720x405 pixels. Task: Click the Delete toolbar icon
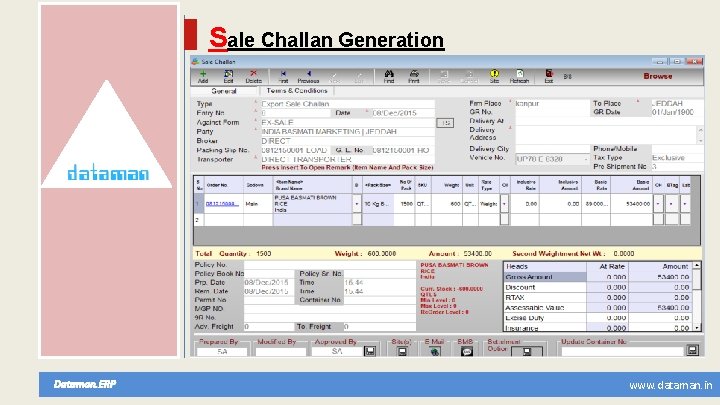pyautogui.click(x=253, y=77)
